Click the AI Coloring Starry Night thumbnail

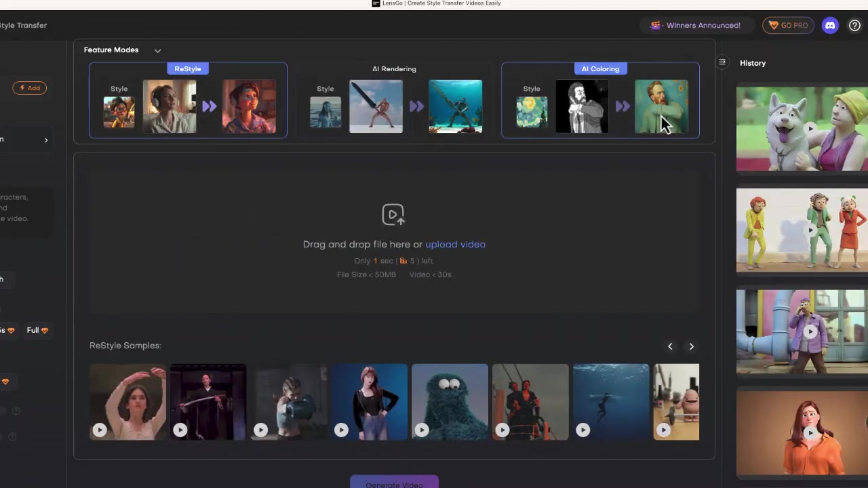click(x=532, y=113)
